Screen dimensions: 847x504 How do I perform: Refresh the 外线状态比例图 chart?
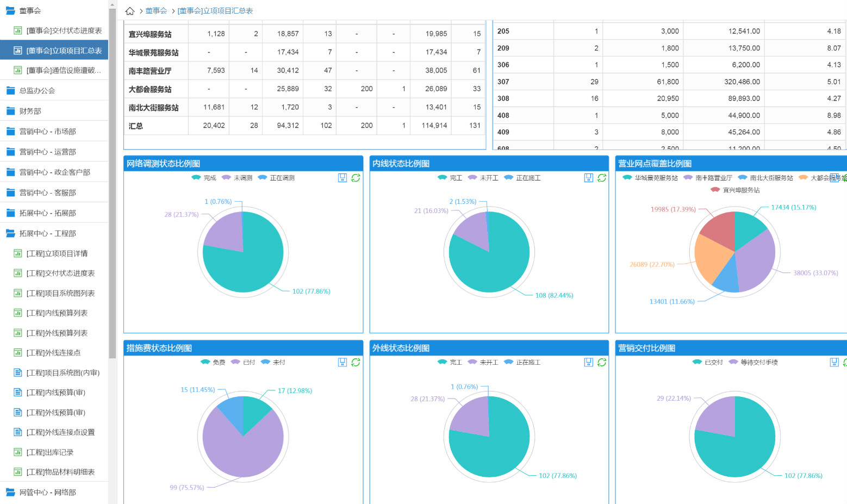point(602,362)
